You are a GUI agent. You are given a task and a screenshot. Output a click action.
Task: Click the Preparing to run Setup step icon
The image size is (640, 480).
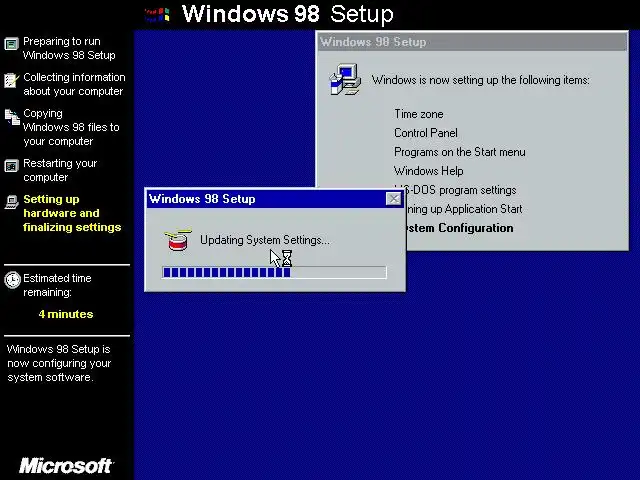11,44
